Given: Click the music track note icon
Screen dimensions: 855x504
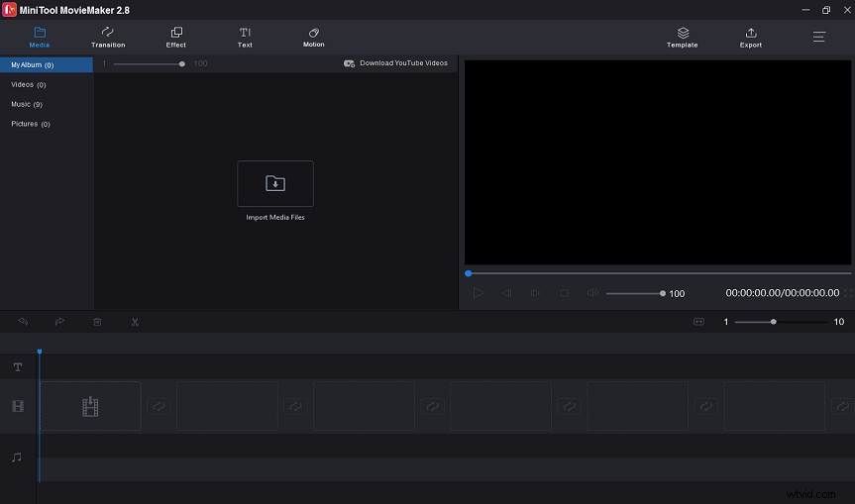Looking at the screenshot, I should [x=17, y=457].
